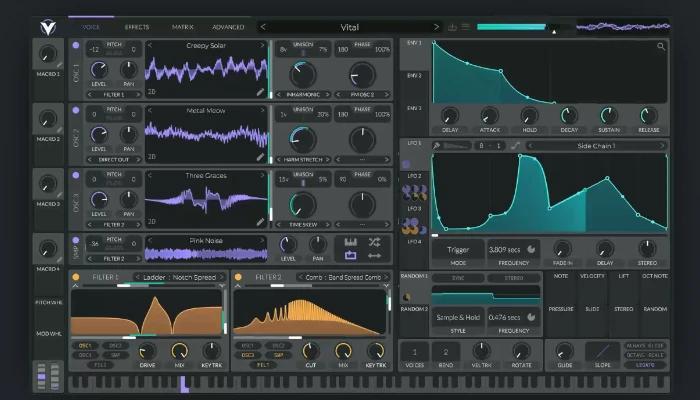Toggle oscillator 1 power button
This screenshot has width=700, height=400.
[75, 46]
